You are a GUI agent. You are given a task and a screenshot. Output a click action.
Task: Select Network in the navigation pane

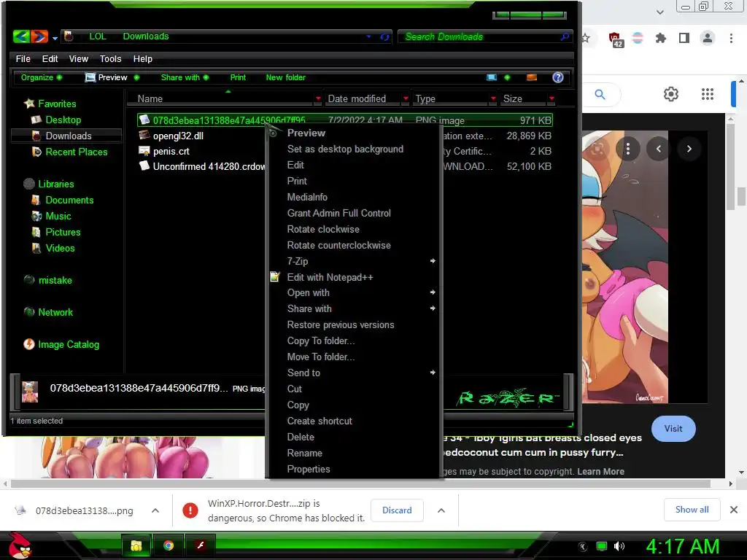click(x=48, y=312)
